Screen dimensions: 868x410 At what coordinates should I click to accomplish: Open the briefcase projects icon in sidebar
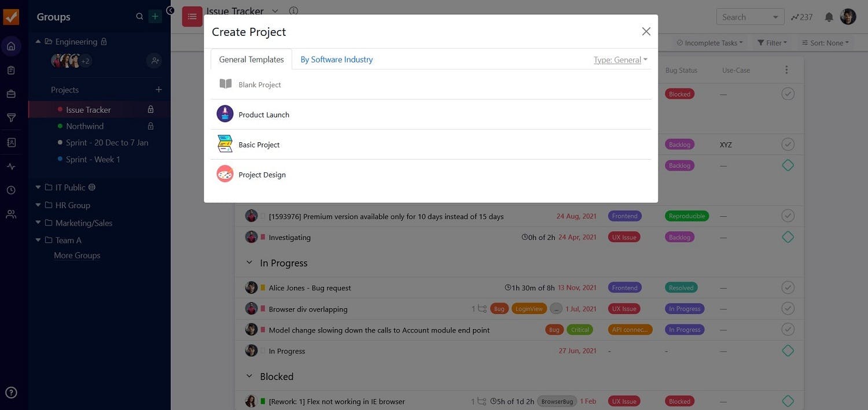pos(10,93)
